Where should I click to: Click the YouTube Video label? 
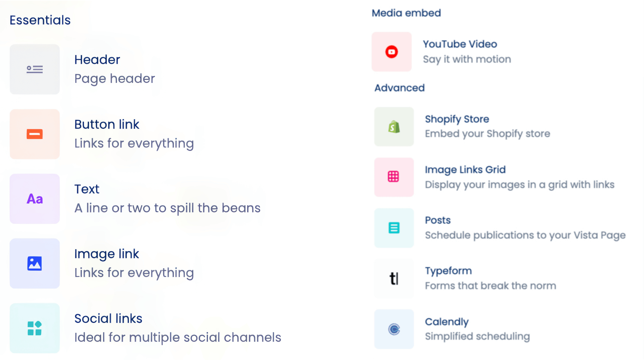460,44
